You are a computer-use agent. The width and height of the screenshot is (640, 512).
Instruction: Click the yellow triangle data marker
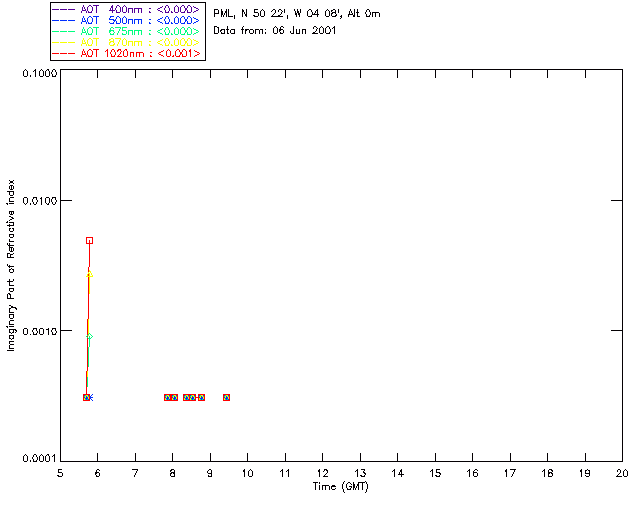point(90,274)
